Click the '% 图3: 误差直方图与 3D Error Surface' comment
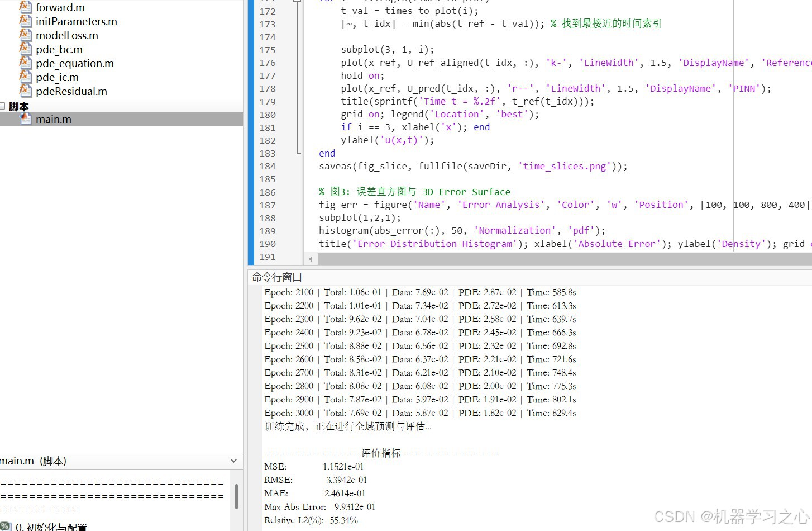 [414, 192]
